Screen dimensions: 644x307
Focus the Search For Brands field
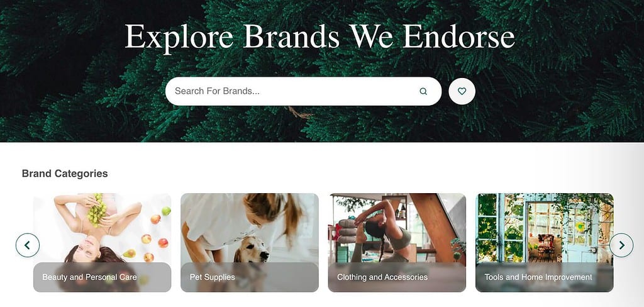click(303, 91)
